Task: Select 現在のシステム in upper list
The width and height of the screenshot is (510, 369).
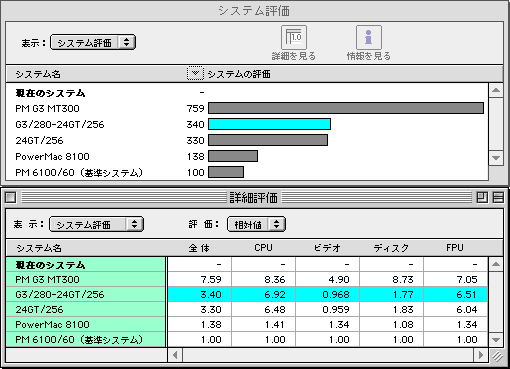Action: click(x=50, y=93)
